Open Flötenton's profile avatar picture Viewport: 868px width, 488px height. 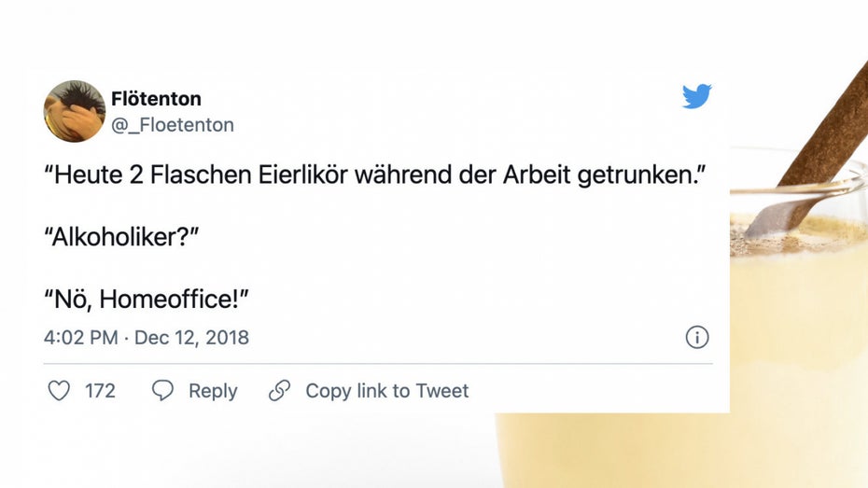pyautogui.click(x=74, y=111)
